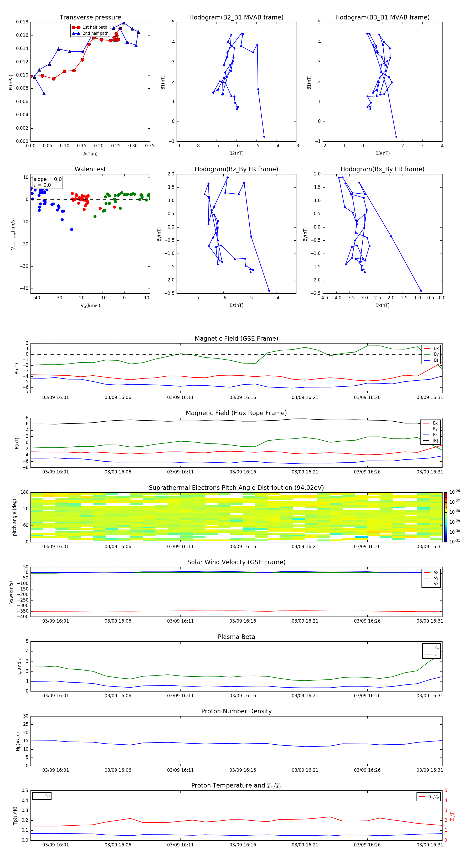Image resolution: width=473 pixels, height=868 pixels.
Task: Click 'Proton Temperature and Te/Tp' title
Action: click(x=236, y=786)
